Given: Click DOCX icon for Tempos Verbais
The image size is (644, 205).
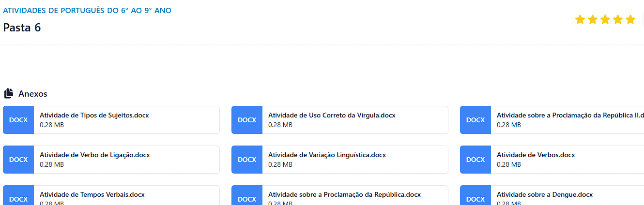Looking at the screenshot, I should 18,195.
